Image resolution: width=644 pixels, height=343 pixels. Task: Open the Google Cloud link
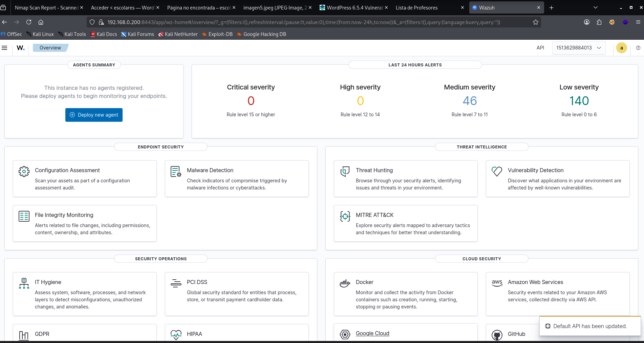coord(372,333)
